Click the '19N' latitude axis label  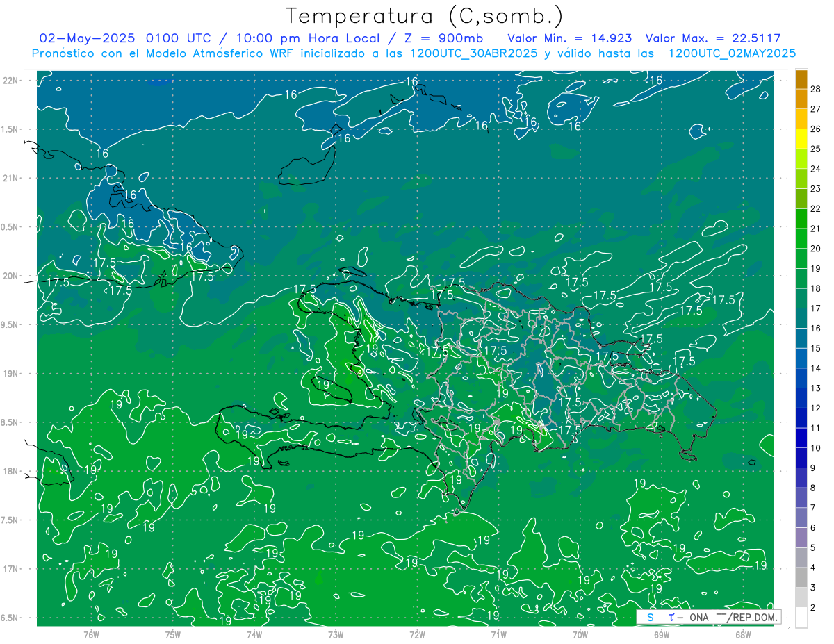pyautogui.click(x=10, y=374)
